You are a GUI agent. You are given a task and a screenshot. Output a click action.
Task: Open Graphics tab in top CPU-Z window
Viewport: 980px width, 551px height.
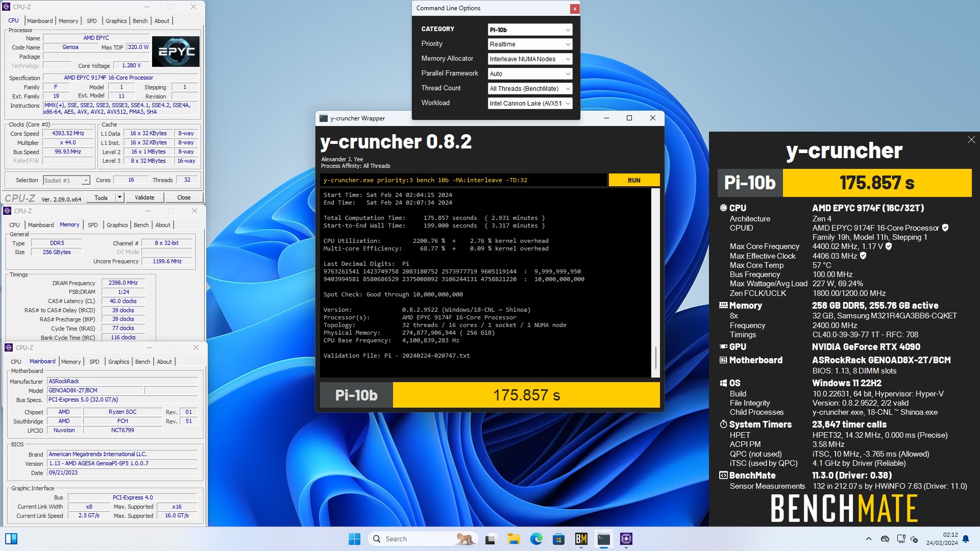pyautogui.click(x=116, y=21)
